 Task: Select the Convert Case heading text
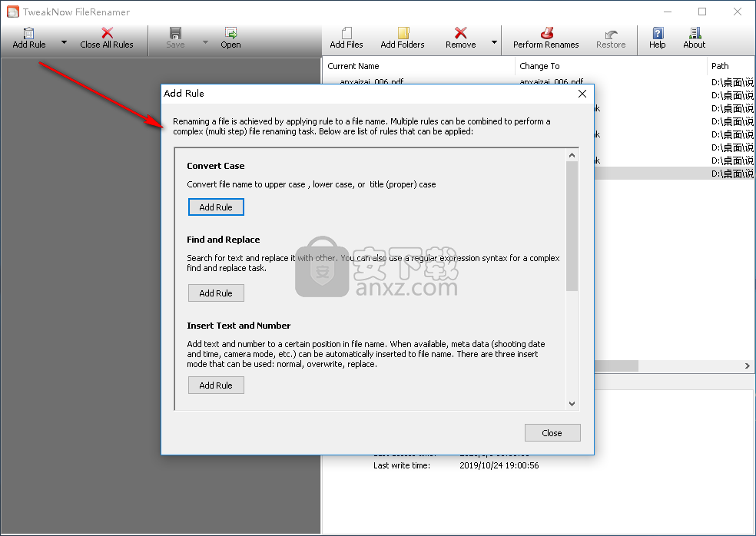[216, 166]
